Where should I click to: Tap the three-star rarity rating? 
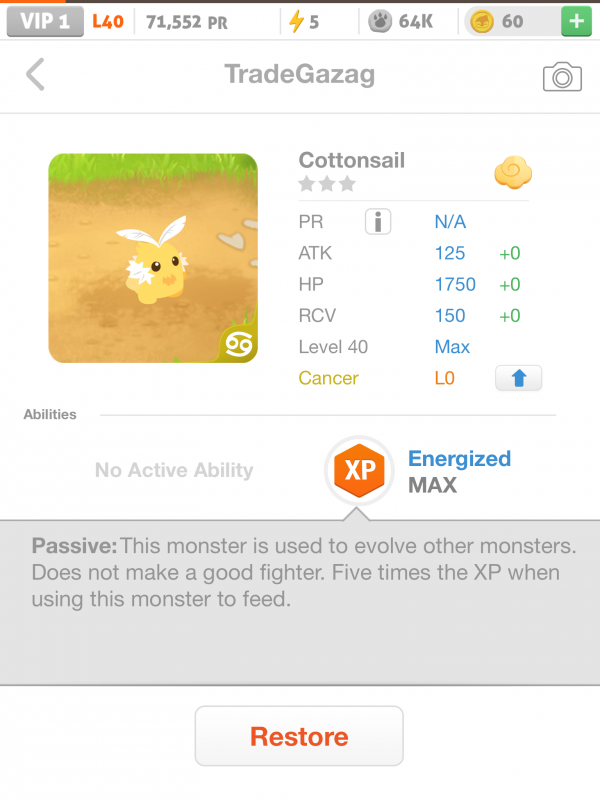tap(327, 184)
